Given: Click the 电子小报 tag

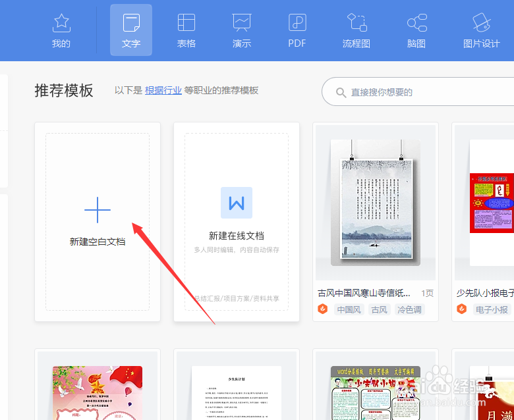Looking at the screenshot, I should point(492,309).
